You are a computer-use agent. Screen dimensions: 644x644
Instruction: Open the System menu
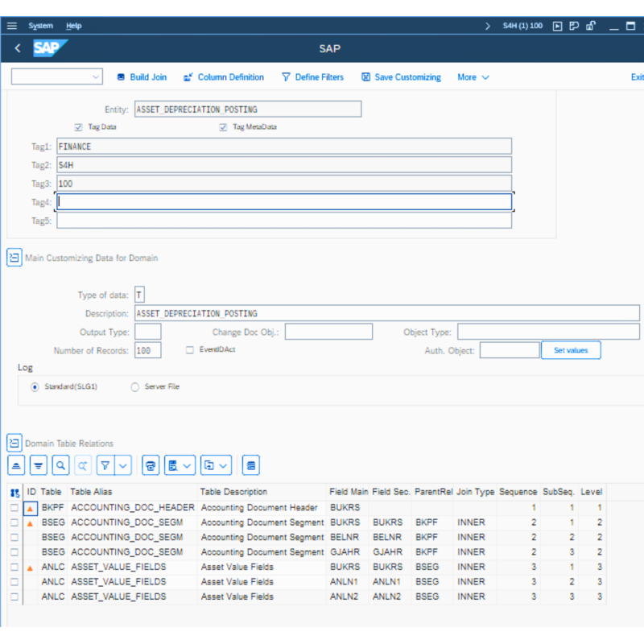click(40, 26)
